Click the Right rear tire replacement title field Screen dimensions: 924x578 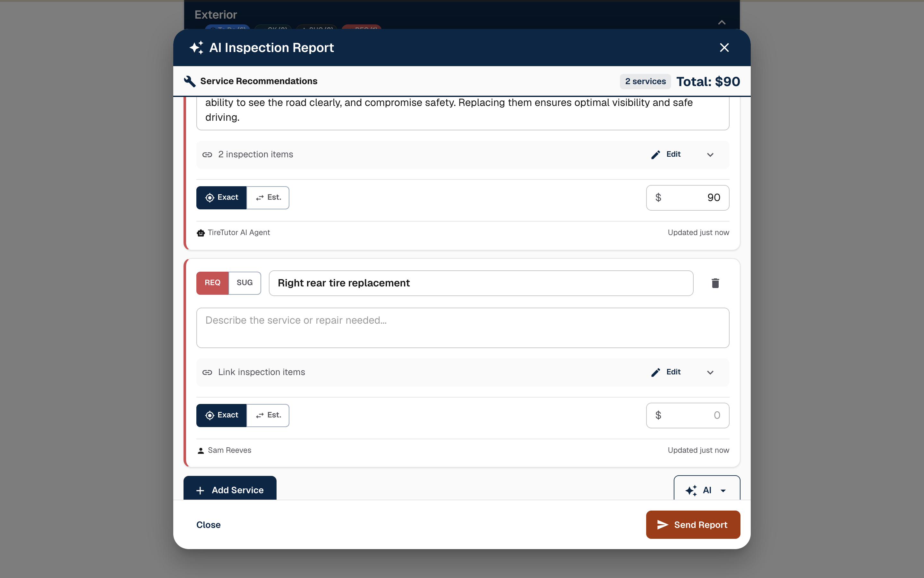coord(481,283)
